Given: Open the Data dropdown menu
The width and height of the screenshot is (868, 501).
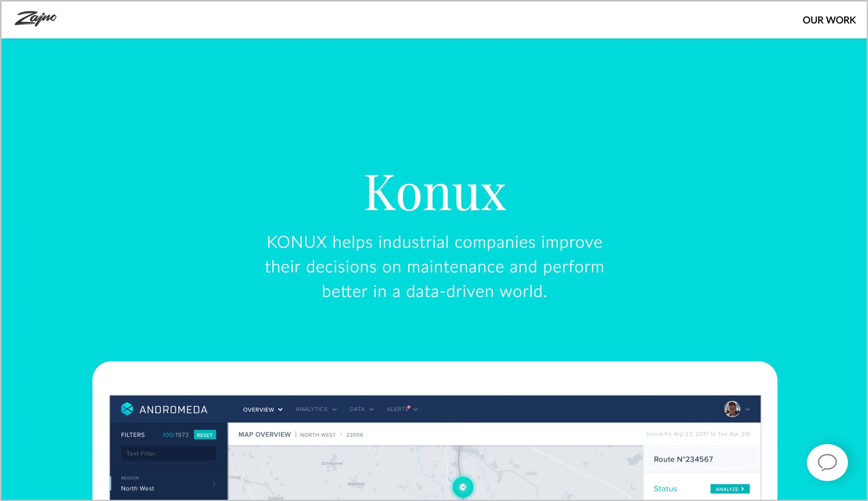Looking at the screenshot, I should (x=362, y=409).
